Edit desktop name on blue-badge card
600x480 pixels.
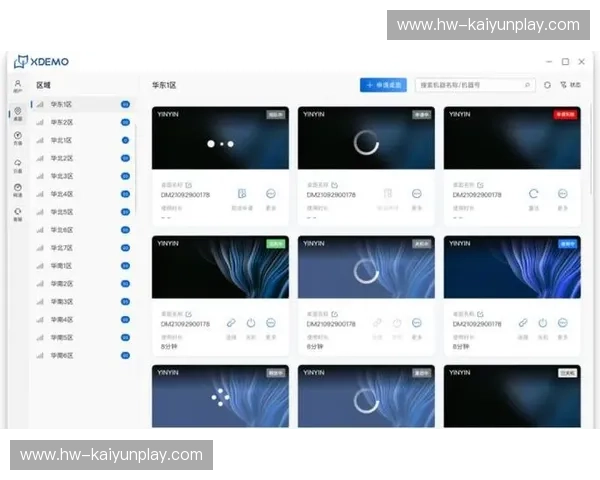(480, 314)
